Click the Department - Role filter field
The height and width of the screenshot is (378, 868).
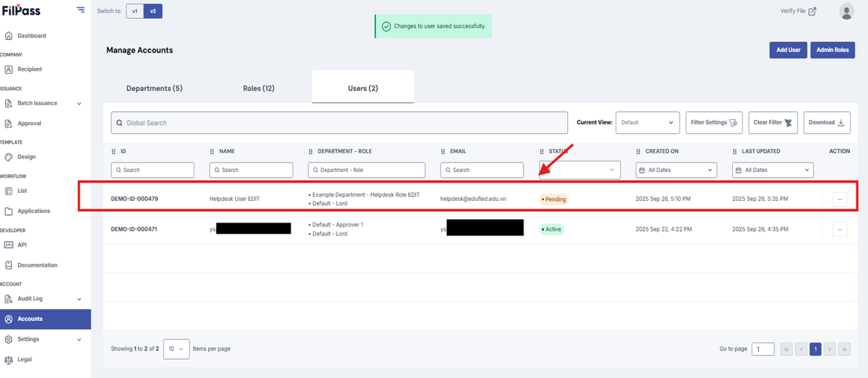367,170
